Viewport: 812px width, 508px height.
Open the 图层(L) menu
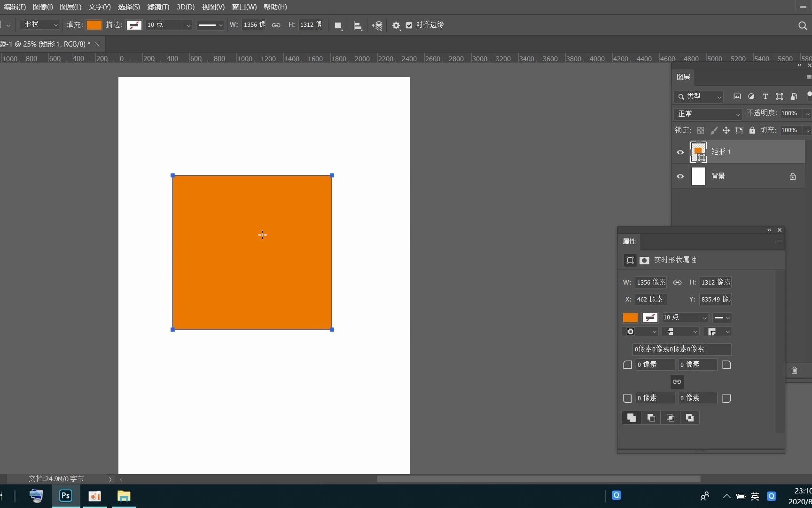pyautogui.click(x=70, y=7)
